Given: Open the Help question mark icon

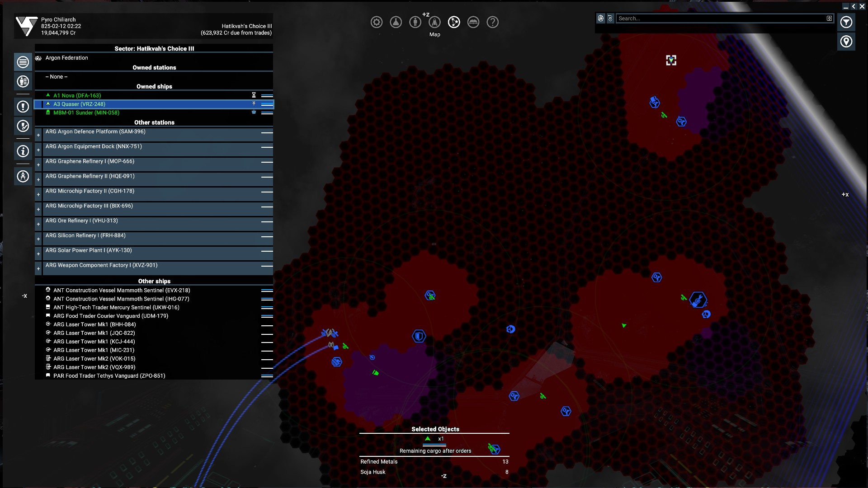Looking at the screenshot, I should (493, 22).
